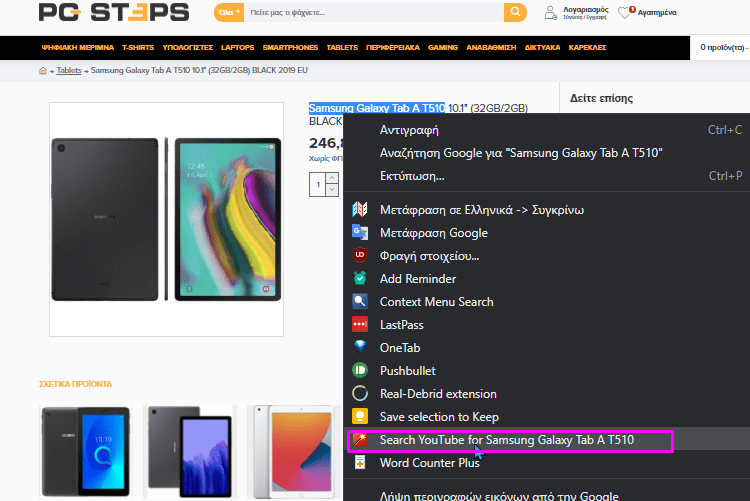Screen dimensions: 750x501
Task: Open ΠΕΡΙΦΕΡΕΙΑΚΑ nav category
Action: 393,47
